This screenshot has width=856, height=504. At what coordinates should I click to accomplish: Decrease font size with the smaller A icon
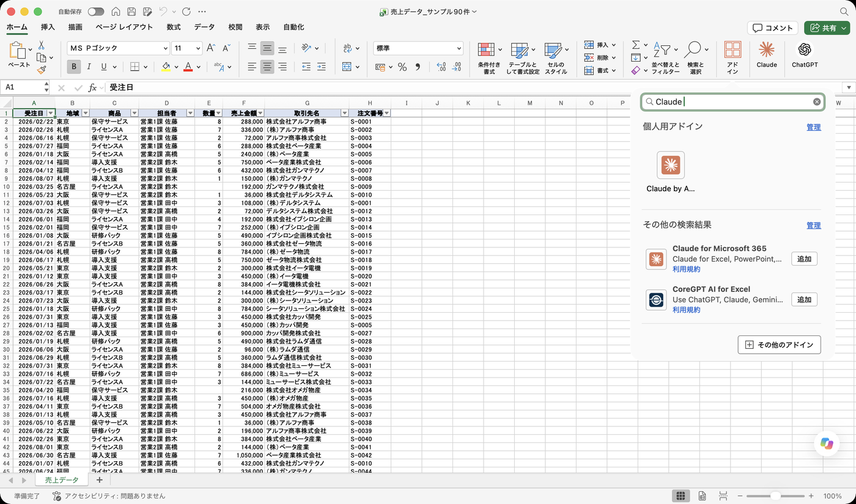click(x=226, y=48)
